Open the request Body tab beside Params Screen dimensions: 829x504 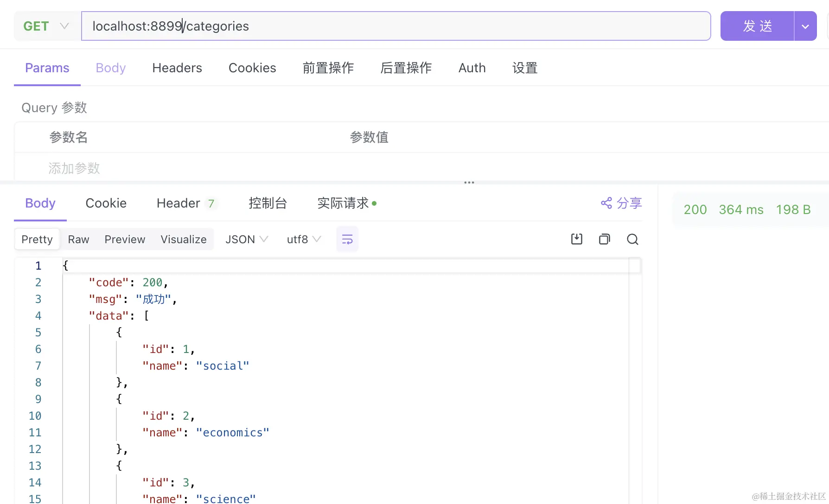point(111,68)
